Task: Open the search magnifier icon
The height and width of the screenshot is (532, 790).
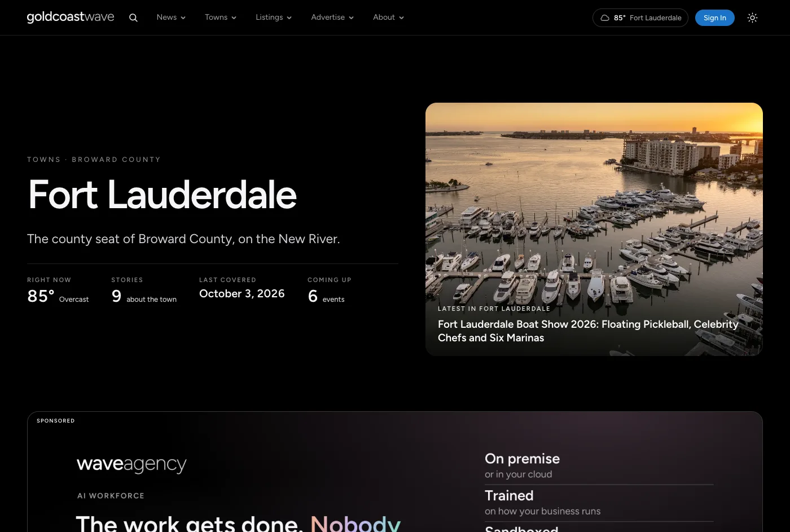Action: pyautogui.click(x=133, y=17)
